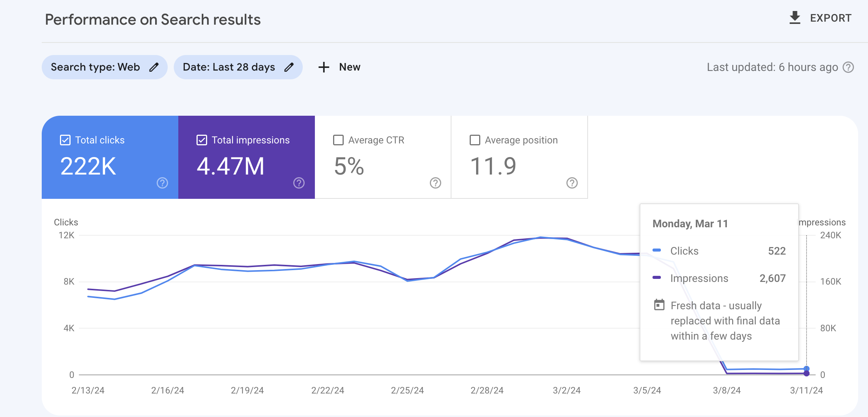868x417 pixels.
Task: Open help icon in Average CTR card
Action: pos(436,183)
